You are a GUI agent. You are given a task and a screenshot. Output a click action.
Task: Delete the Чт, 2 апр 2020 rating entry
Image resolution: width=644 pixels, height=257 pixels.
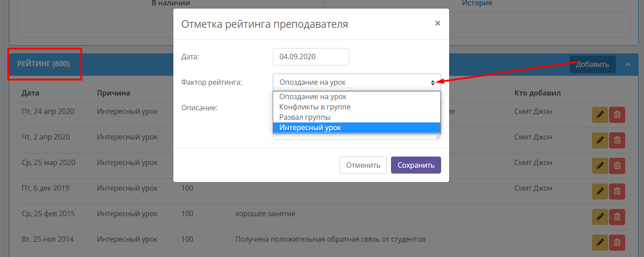pyautogui.click(x=617, y=140)
